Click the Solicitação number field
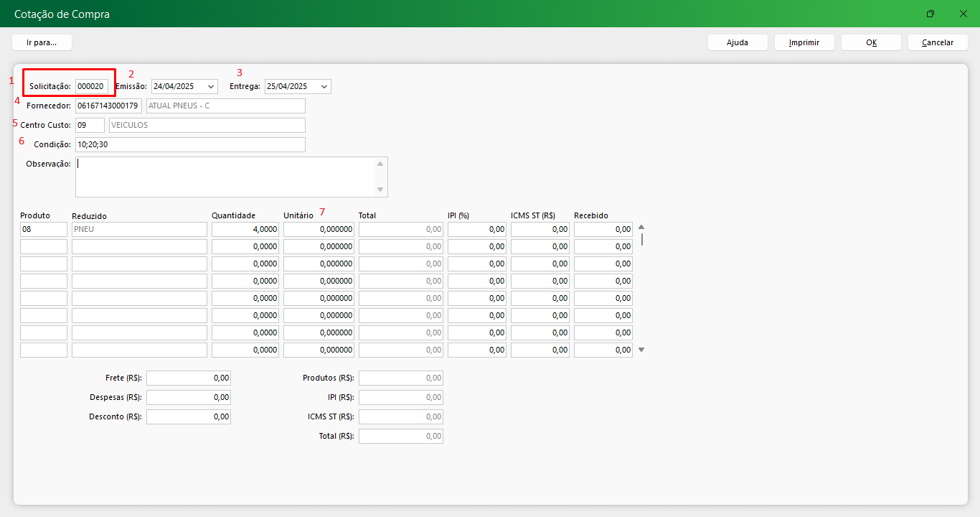The width and height of the screenshot is (980, 517). pos(91,86)
